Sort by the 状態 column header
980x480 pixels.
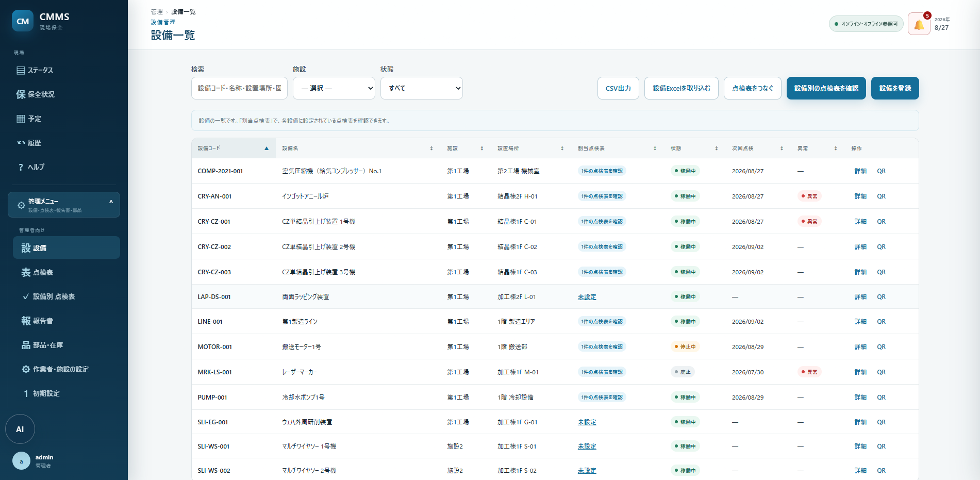pos(694,148)
